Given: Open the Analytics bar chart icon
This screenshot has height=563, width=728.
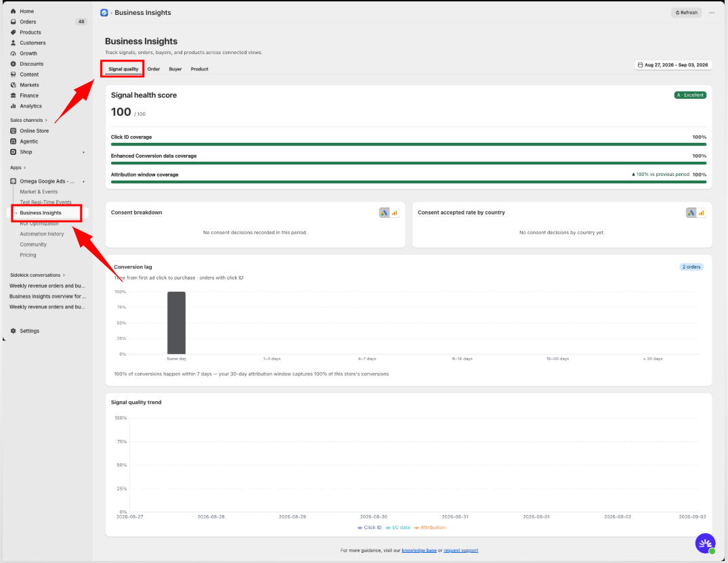Looking at the screenshot, I should point(13,106).
